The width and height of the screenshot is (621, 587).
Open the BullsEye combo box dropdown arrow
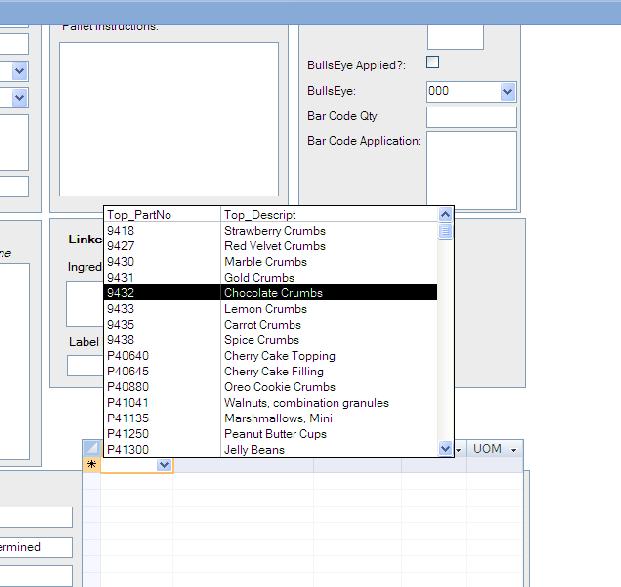click(x=508, y=91)
